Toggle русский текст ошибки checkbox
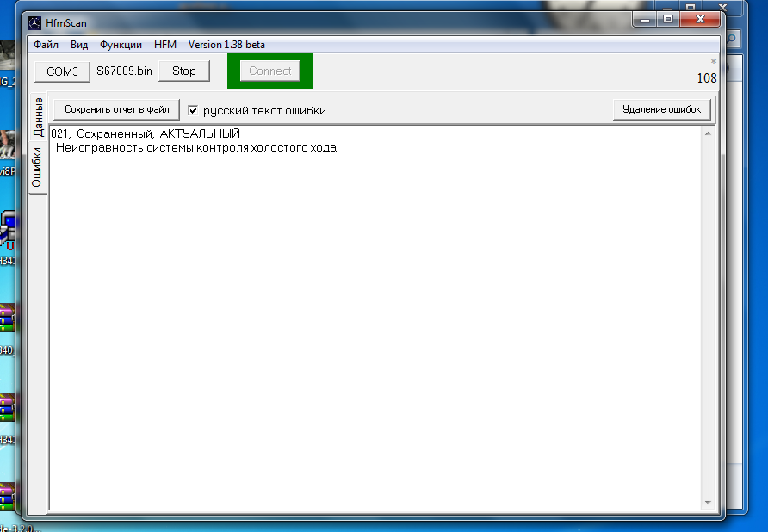 coord(193,111)
